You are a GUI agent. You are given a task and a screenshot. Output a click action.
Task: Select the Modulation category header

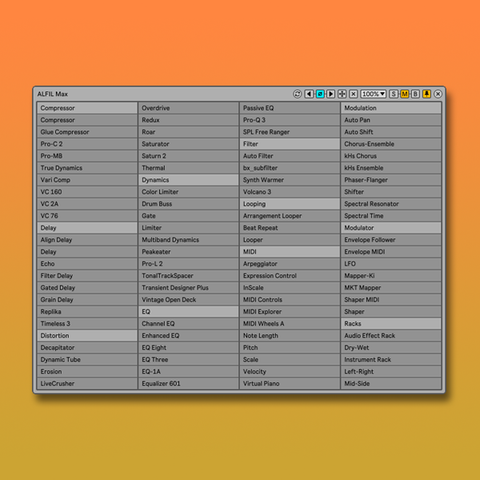391,108
